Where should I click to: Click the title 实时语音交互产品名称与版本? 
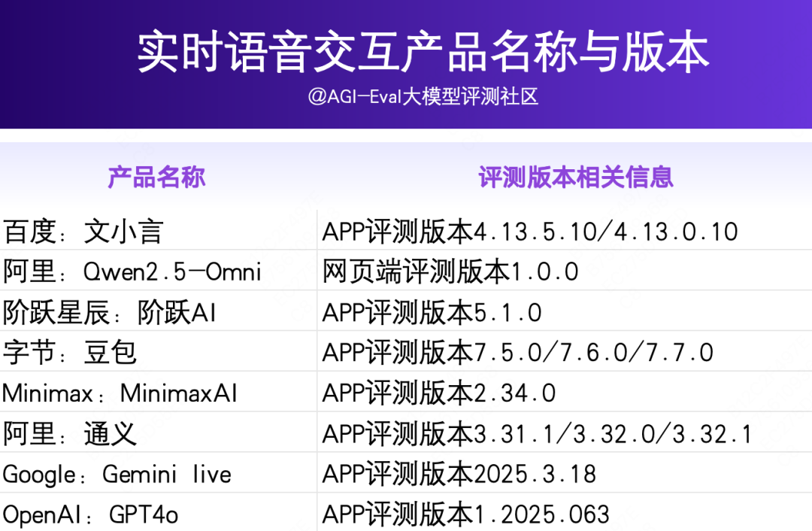click(423, 52)
